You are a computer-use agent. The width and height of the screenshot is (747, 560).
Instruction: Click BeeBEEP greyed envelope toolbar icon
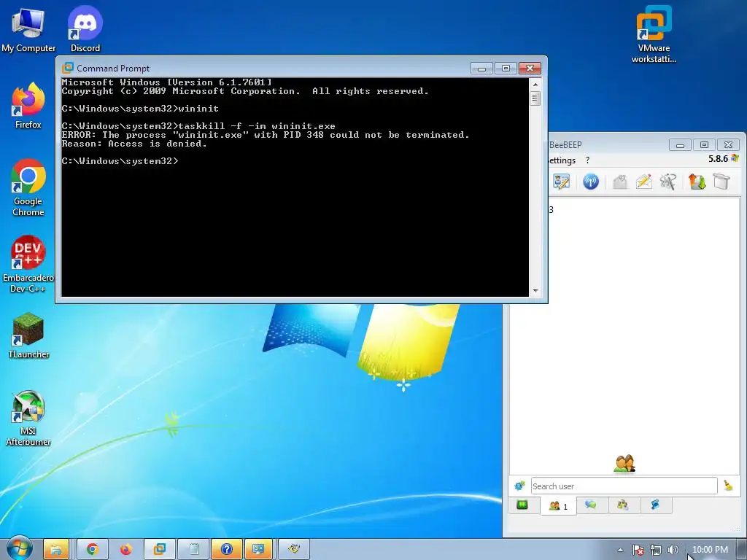tap(620, 182)
